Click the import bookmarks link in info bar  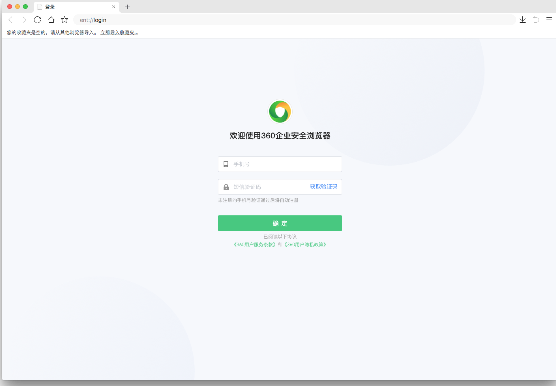pyautogui.click(x=119, y=33)
